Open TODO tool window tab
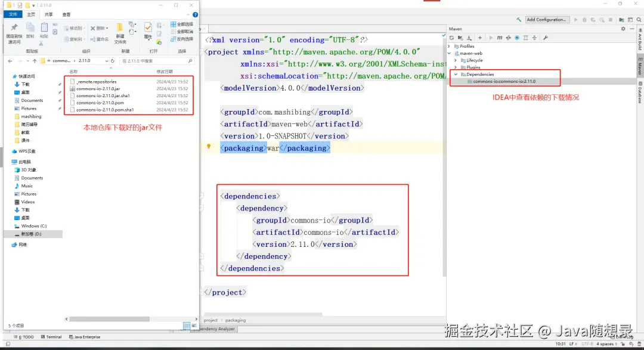 coord(24,337)
